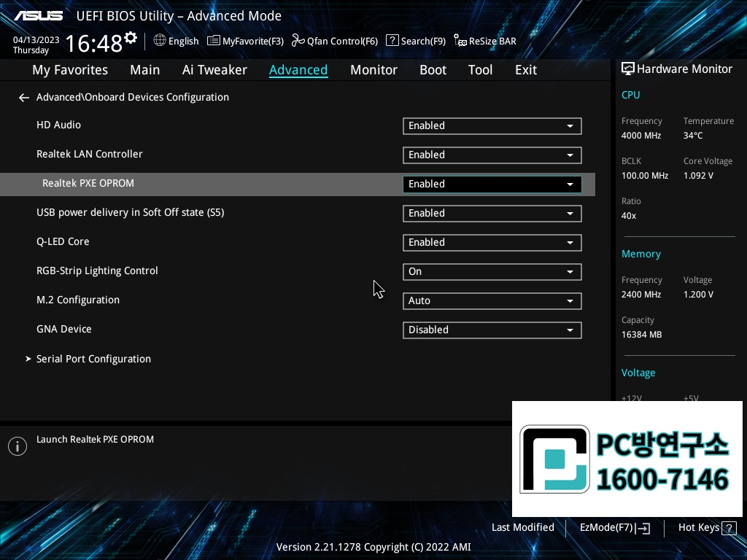The image size is (747, 560).
Task: Select the Realtek PXE OPROM label
Action: coord(88,183)
